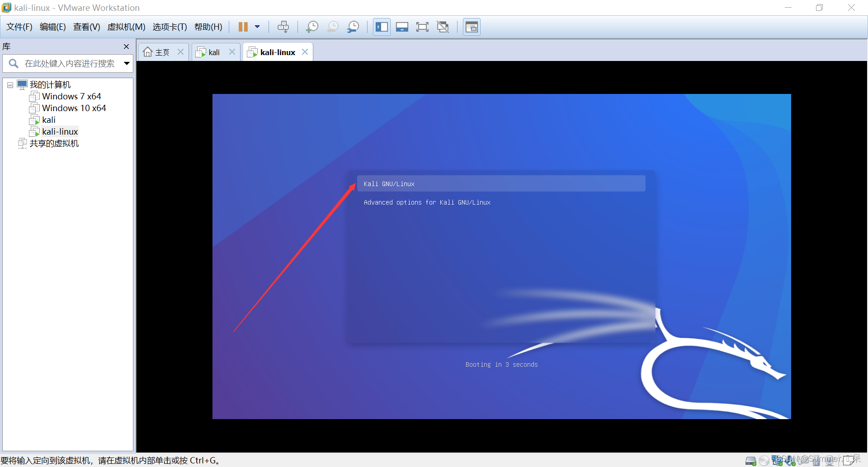Toggle the thumbnail bar view
The image size is (868, 467).
coord(402,27)
